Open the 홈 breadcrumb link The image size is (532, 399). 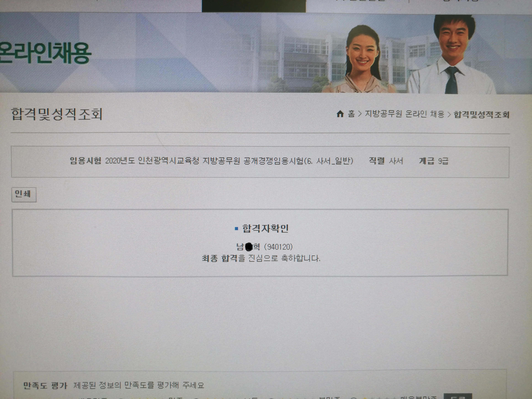pyautogui.click(x=351, y=114)
